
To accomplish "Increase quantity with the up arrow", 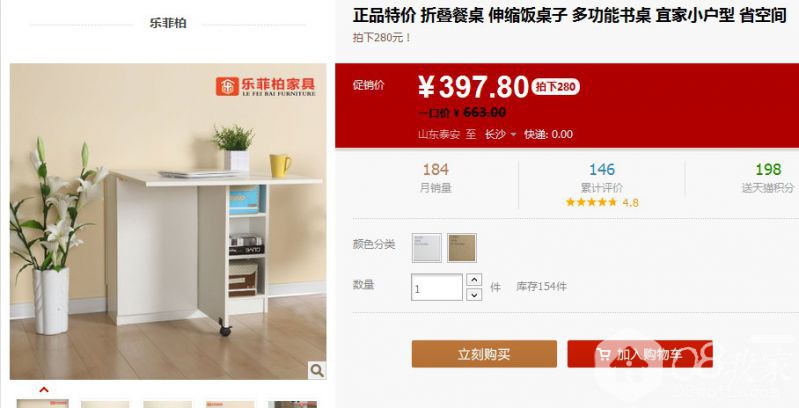I will pyautogui.click(x=474, y=280).
